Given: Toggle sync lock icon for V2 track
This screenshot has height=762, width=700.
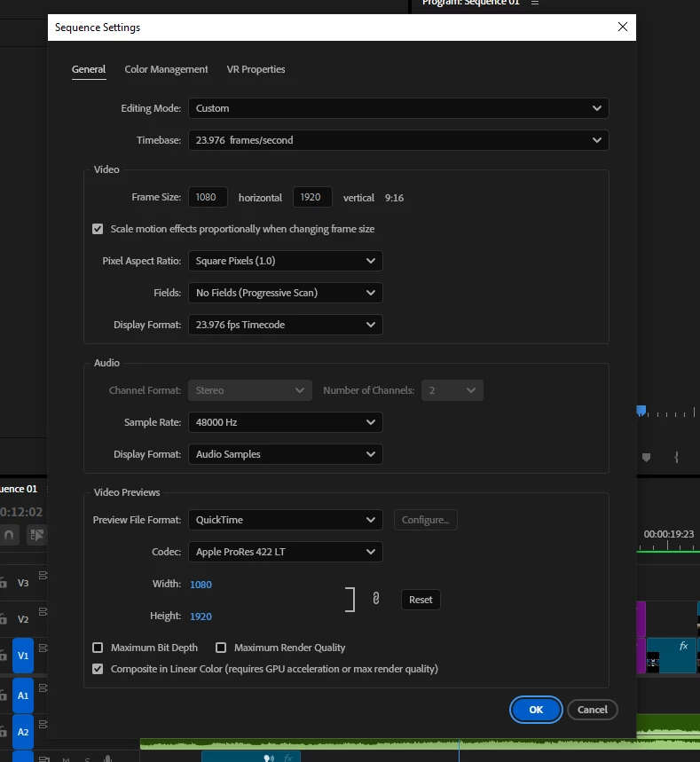Looking at the screenshot, I should (43, 611).
